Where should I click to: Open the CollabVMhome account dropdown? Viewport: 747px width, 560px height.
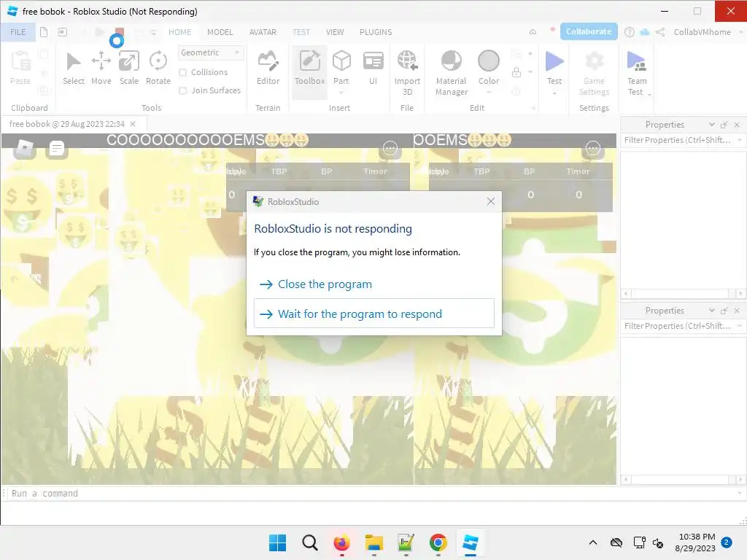(741, 32)
